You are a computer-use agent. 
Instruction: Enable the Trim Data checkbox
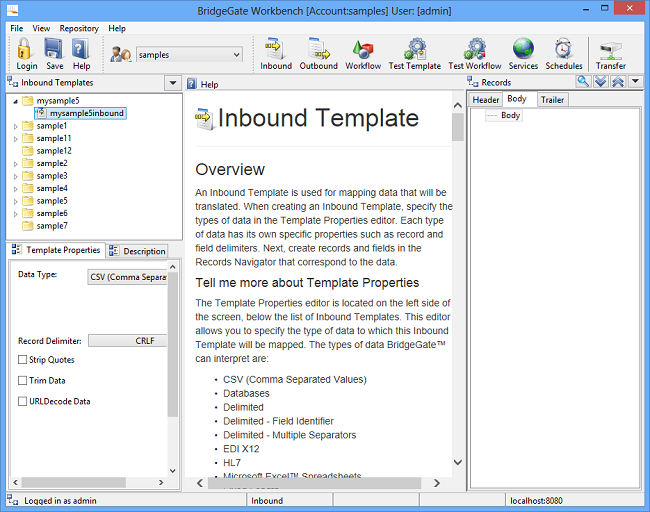point(22,380)
